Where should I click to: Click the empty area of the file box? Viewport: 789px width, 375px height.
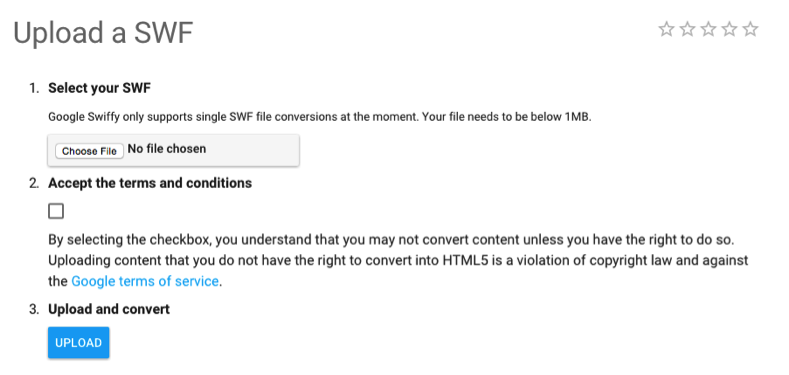(252, 150)
